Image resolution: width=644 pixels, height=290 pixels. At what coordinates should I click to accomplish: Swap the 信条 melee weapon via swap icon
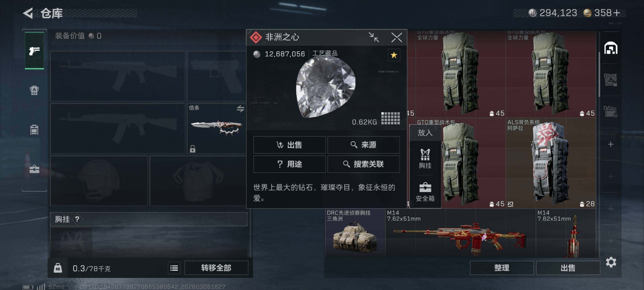click(x=240, y=108)
